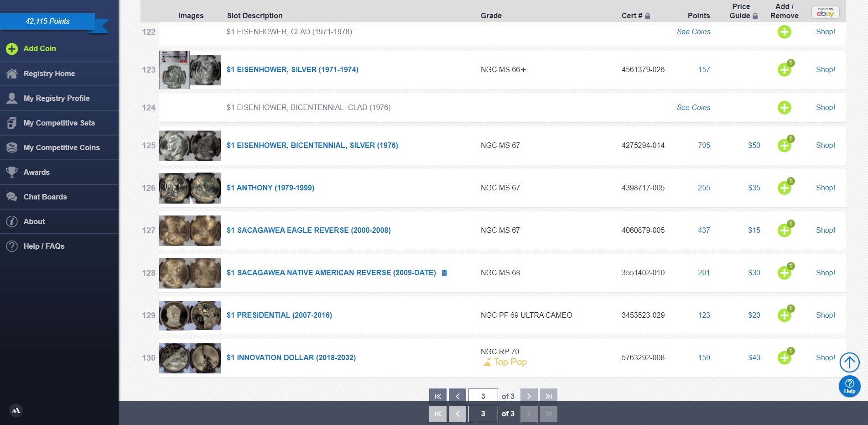868x425 pixels.
Task: View reverse image of $1 Anthony coin
Action: (x=205, y=188)
